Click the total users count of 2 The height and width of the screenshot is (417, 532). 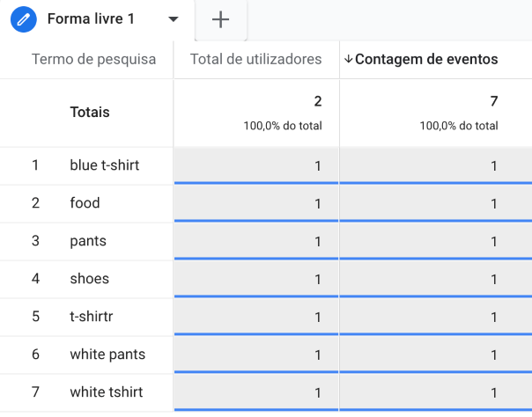pyautogui.click(x=317, y=102)
